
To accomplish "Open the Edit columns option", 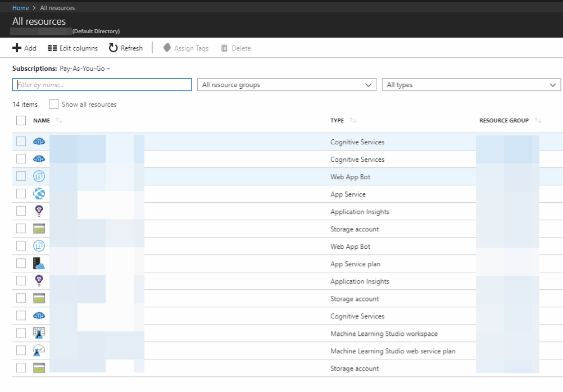I will coord(73,48).
